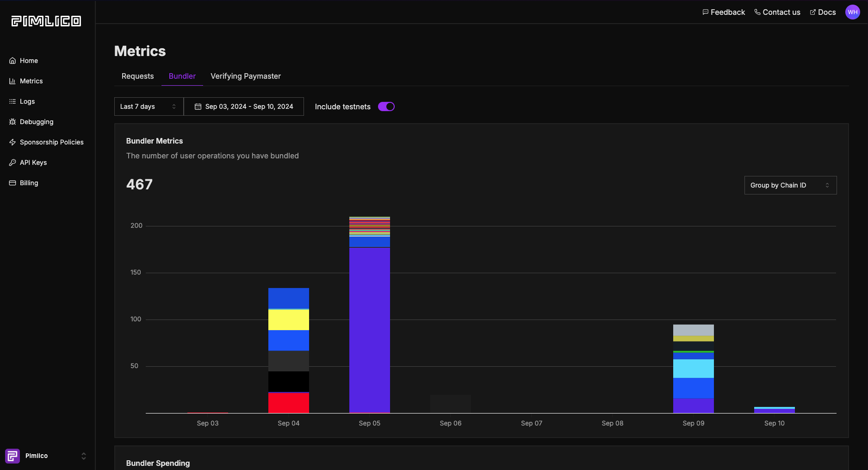Screen dimensions: 868x470
Task: Click the dark Sep 06 bar
Action: pos(451,404)
